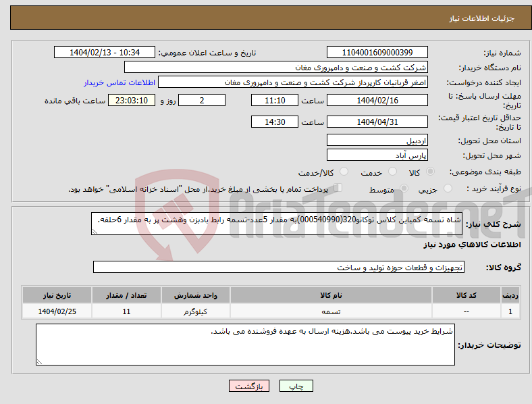Click the ردیف column header
The image size is (532, 404).
pos(510,295)
